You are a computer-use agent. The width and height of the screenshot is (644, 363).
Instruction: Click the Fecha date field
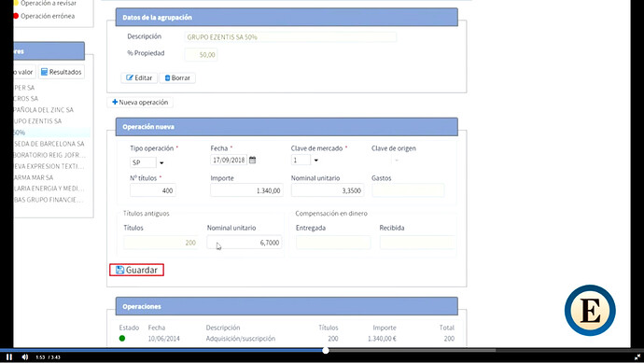(x=229, y=160)
